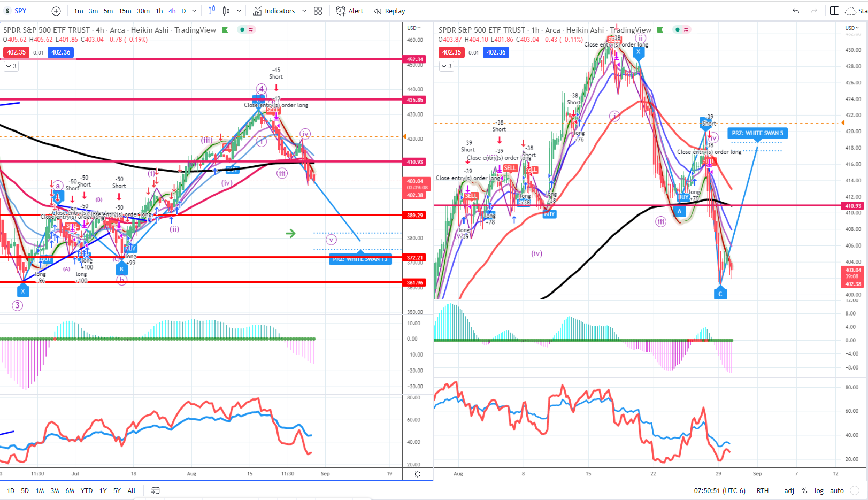Viewport: 868px width, 500px height.
Task: Select the candles chart style icon
Action: pyautogui.click(x=226, y=11)
